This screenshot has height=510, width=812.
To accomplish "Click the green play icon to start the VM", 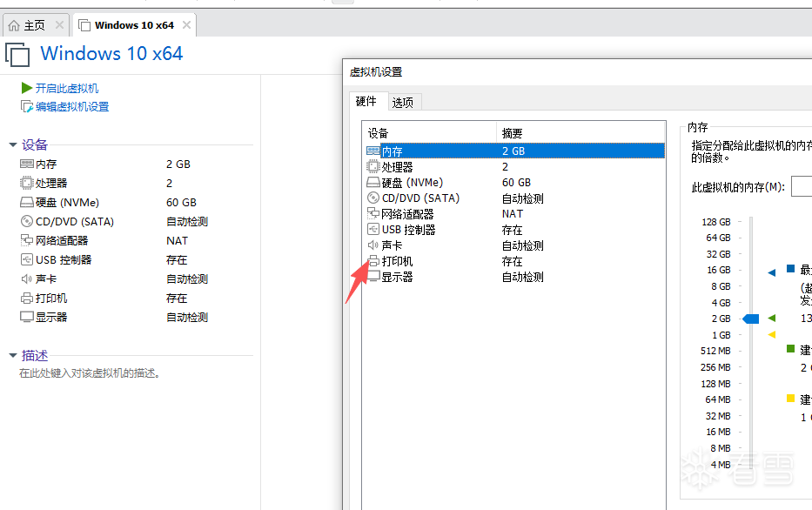I will click(x=27, y=88).
